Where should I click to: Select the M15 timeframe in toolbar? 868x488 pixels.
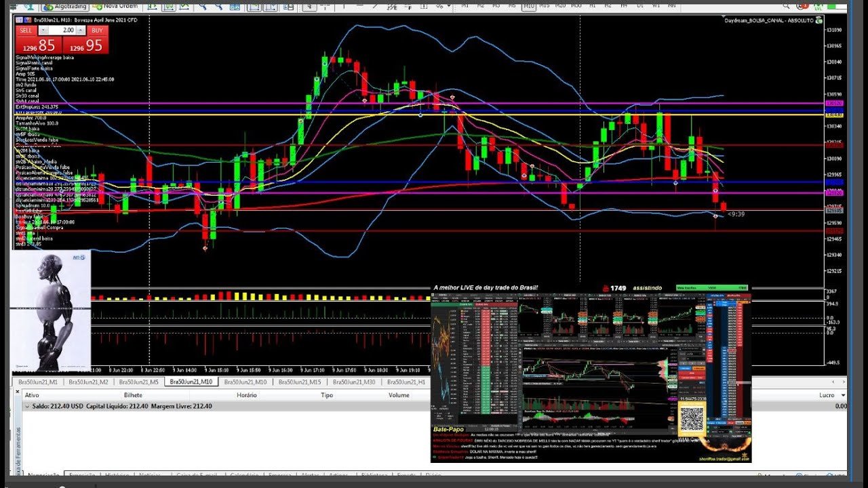545,5
